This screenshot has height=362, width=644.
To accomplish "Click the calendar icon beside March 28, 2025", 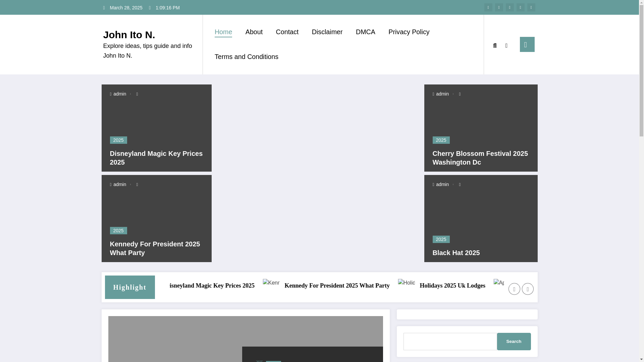I will click(104, 8).
